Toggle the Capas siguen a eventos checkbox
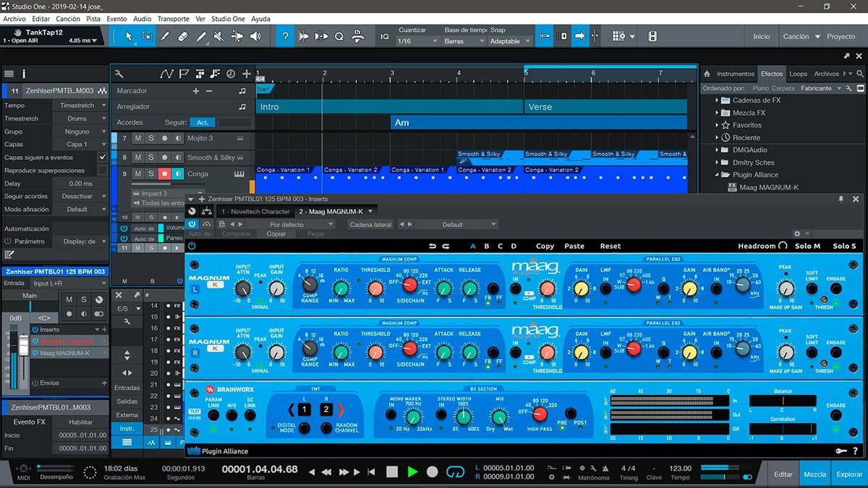The image size is (868, 488). (x=103, y=157)
